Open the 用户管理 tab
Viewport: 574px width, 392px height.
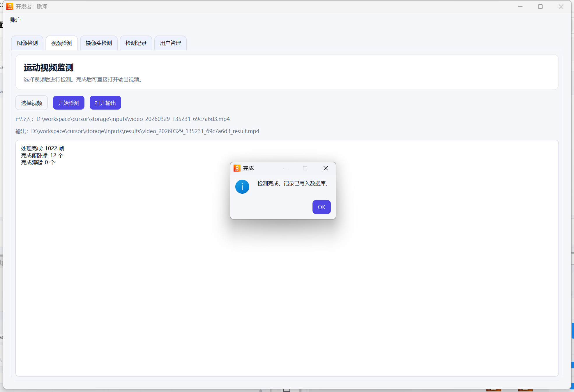[x=170, y=43]
